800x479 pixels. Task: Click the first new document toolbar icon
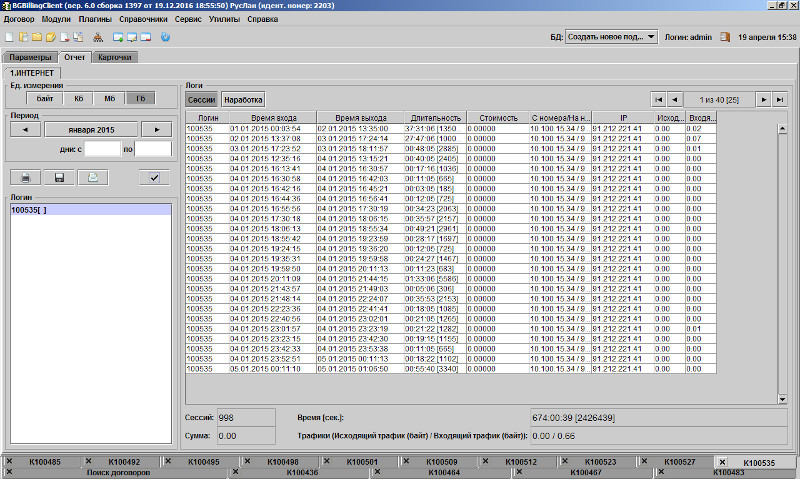pos(10,37)
